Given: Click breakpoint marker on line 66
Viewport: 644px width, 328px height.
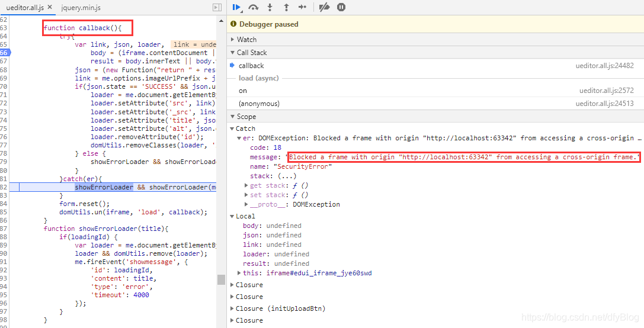Looking at the screenshot, I should pyautogui.click(x=5, y=53).
